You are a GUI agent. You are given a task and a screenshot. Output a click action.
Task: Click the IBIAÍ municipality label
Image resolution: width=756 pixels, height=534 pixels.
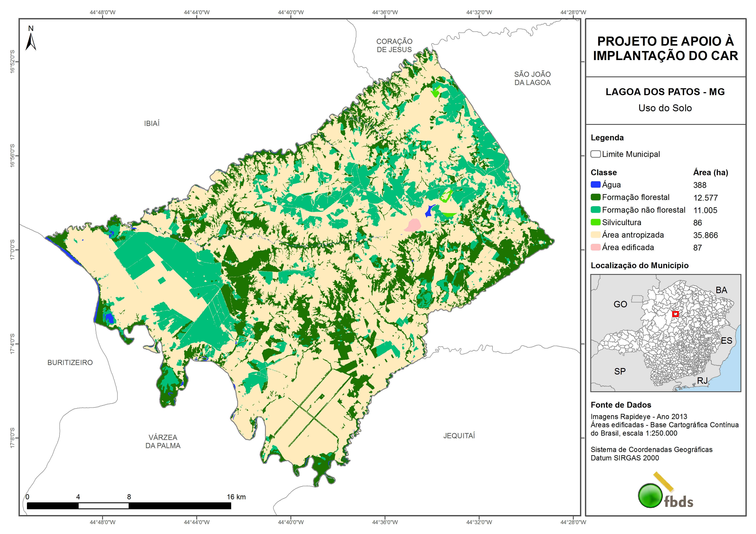click(152, 123)
